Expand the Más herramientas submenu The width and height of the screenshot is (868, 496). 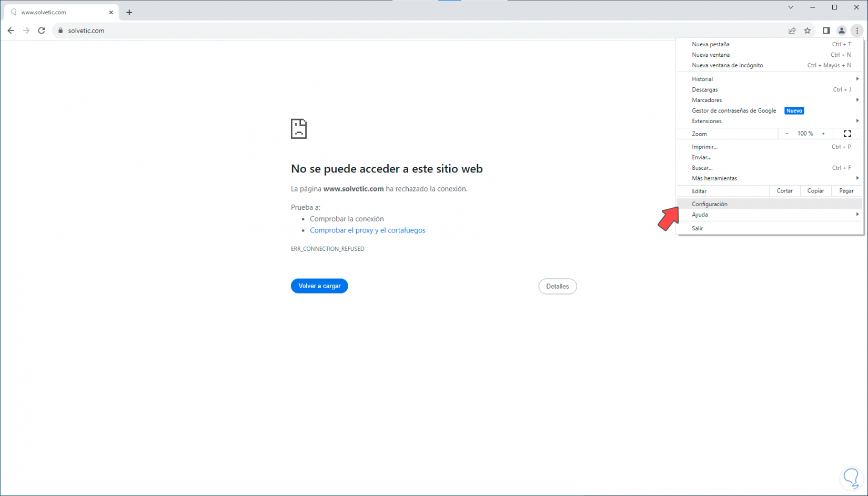coord(770,178)
